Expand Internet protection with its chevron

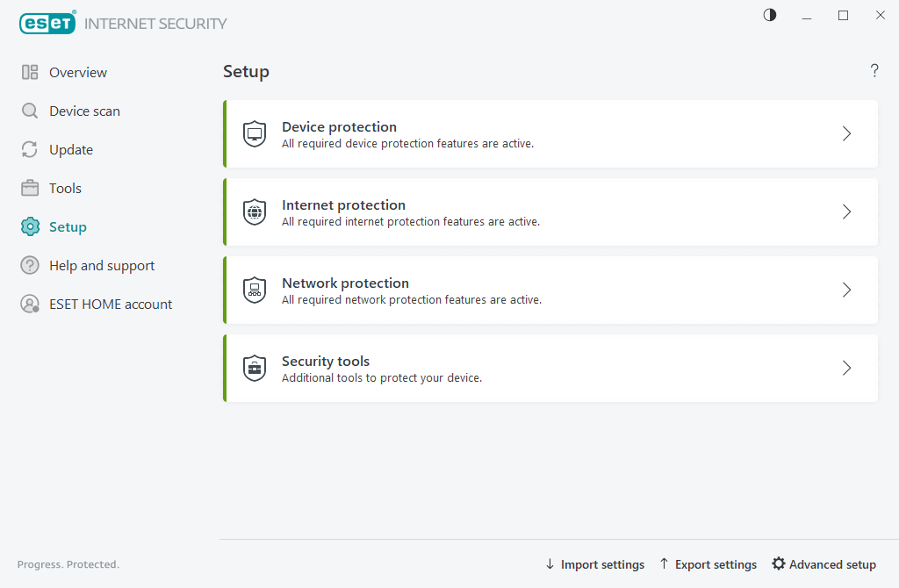click(847, 212)
